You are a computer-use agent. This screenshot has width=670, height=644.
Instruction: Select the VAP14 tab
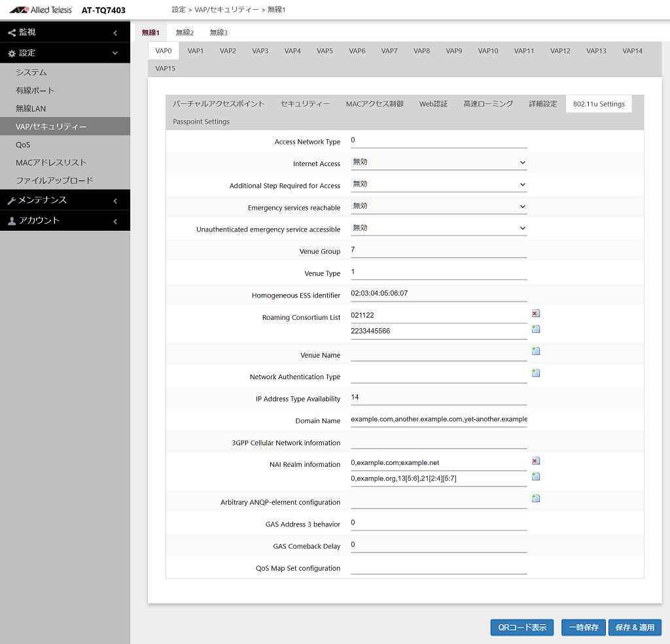coord(633,51)
